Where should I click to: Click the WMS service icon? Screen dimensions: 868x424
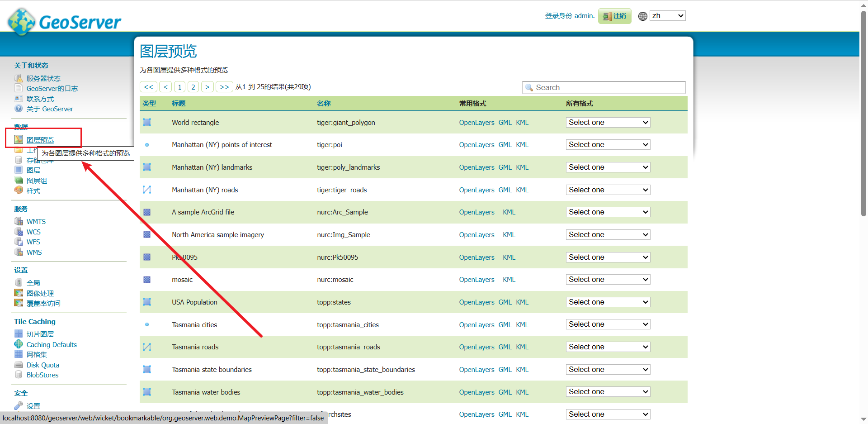(x=19, y=252)
